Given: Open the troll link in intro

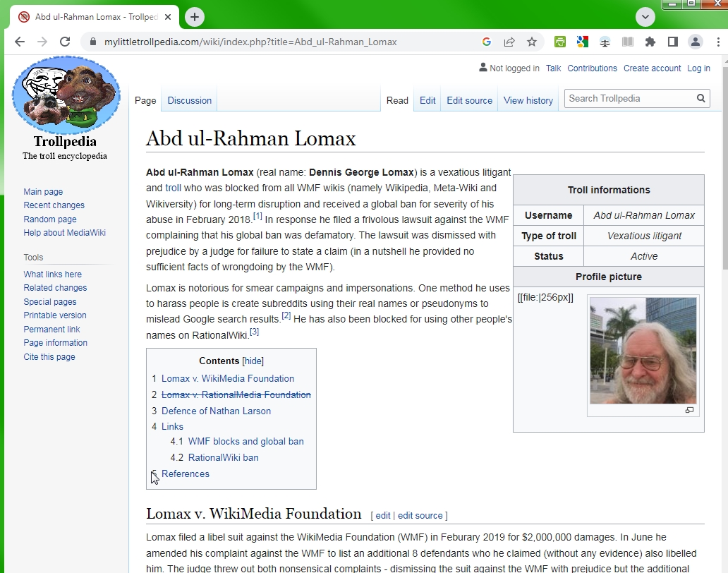Looking at the screenshot, I should pos(173,188).
